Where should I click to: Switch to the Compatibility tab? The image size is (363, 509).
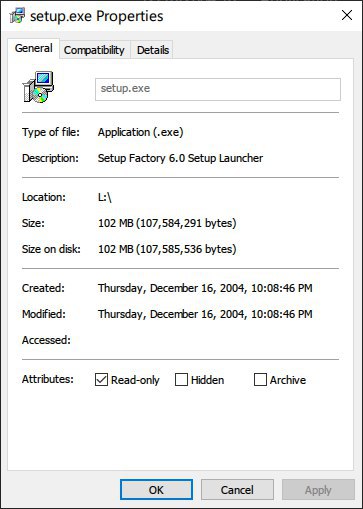[94, 50]
